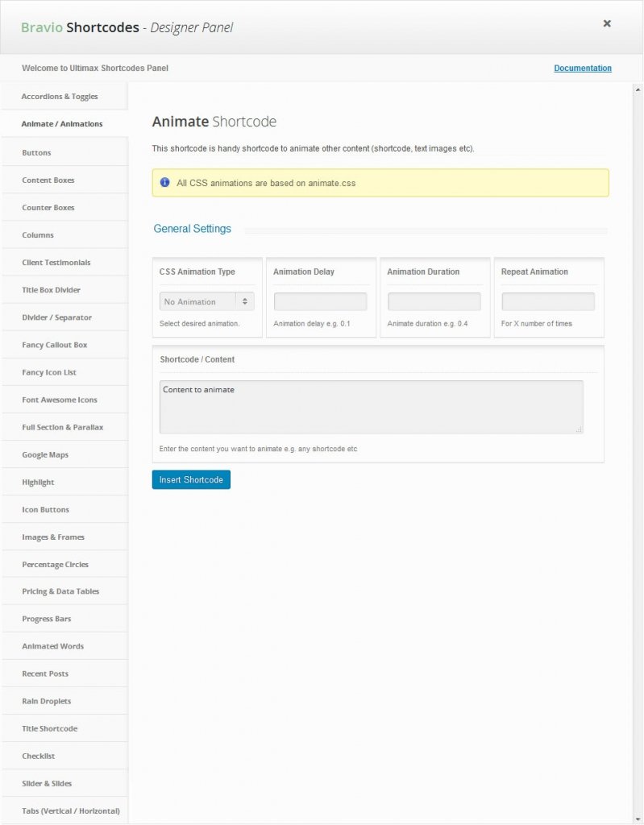This screenshot has width=644, height=825.
Task: Open the Documentation link
Action: (x=583, y=68)
